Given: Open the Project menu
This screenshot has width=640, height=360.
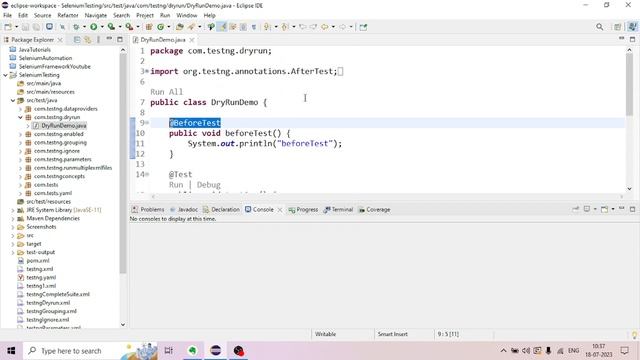Looking at the screenshot, I should coord(145,15).
